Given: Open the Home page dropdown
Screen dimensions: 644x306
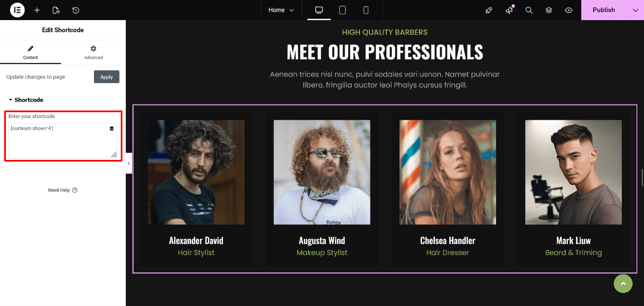Looking at the screenshot, I should [281, 10].
